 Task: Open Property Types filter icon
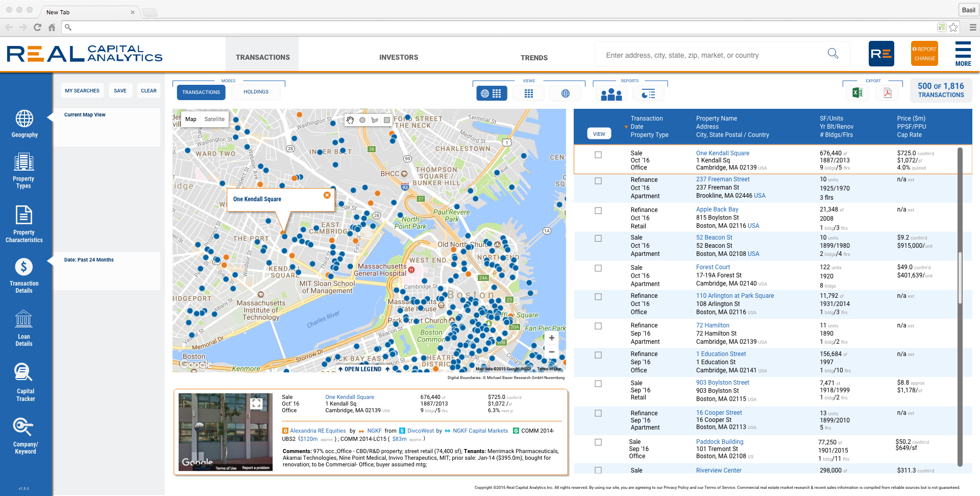[23, 162]
